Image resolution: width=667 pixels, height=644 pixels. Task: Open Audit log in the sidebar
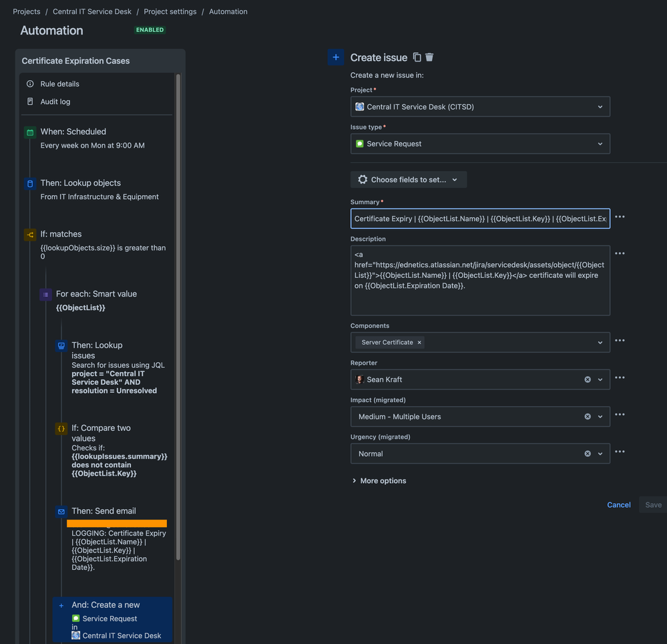point(55,102)
